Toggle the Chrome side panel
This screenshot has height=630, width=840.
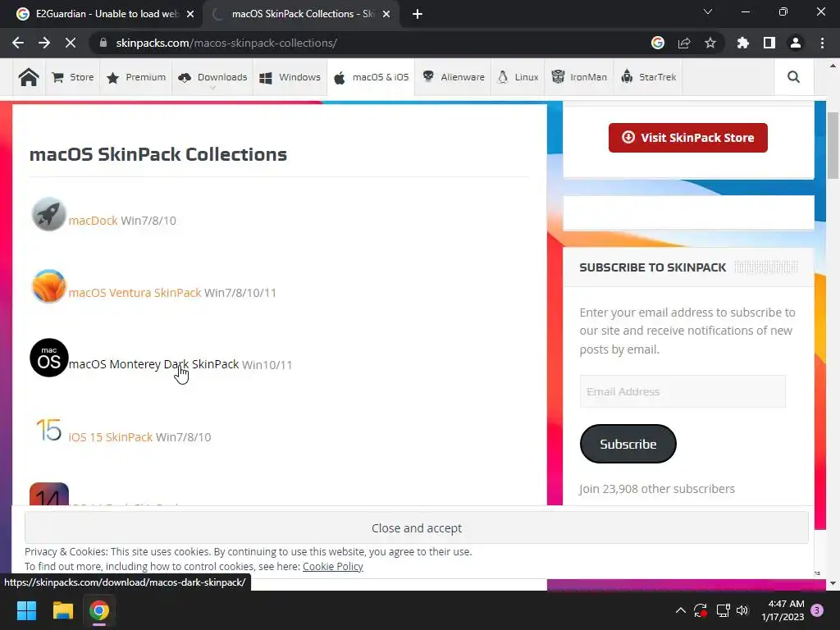(x=769, y=43)
